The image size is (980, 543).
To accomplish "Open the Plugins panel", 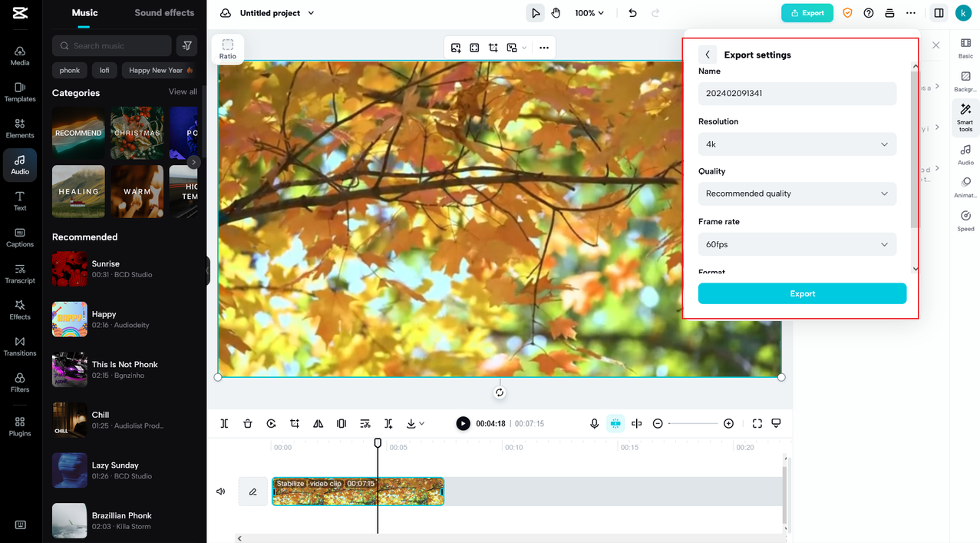I will pyautogui.click(x=20, y=426).
